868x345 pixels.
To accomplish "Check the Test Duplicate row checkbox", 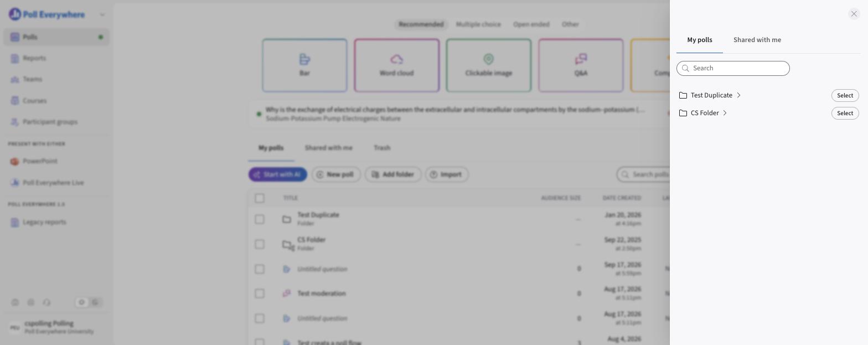I will click(x=260, y=219).
